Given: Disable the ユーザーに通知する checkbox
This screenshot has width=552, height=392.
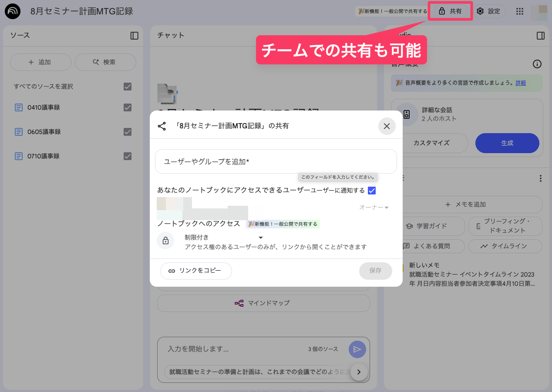Looking at the screenshot, I should pos(372,191).
